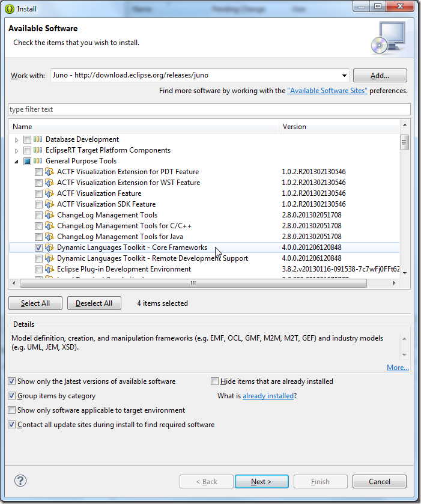Screen dimensions: 421x504
Task: Check ACTF Visualization Extension for WST Feature
Action: click(x=38, y=183)
